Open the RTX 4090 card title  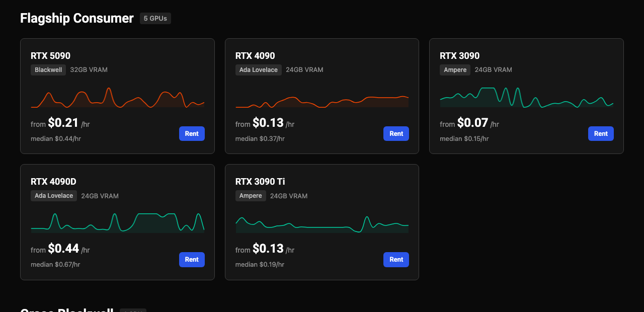point(255,56)
